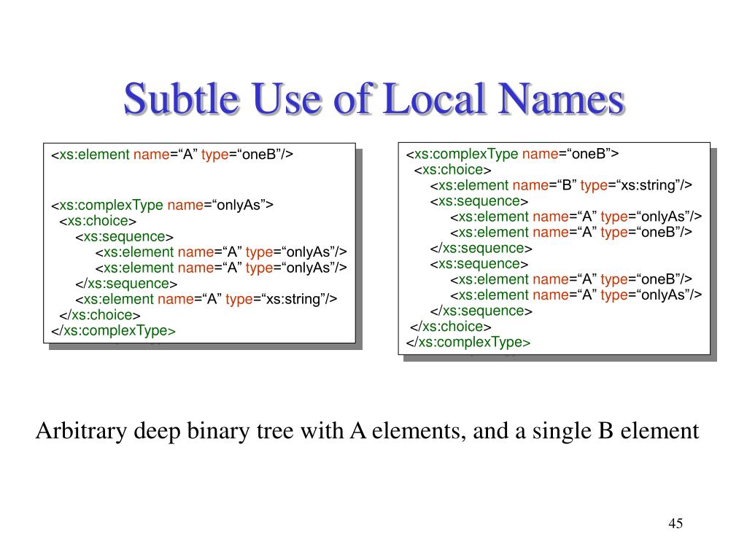Viewport: 747px width, 560px height.
Task: Click the closing </xs:complexType> tag in the onlyAs box
Action: 113,330
